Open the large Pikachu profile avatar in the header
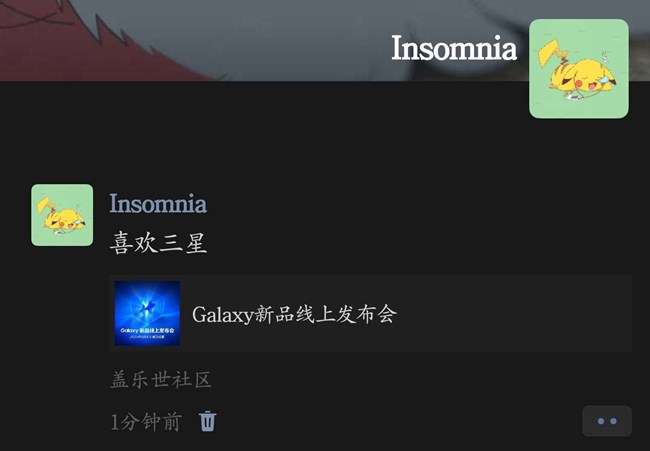This screenshot has width=650, height=451. 579,68
